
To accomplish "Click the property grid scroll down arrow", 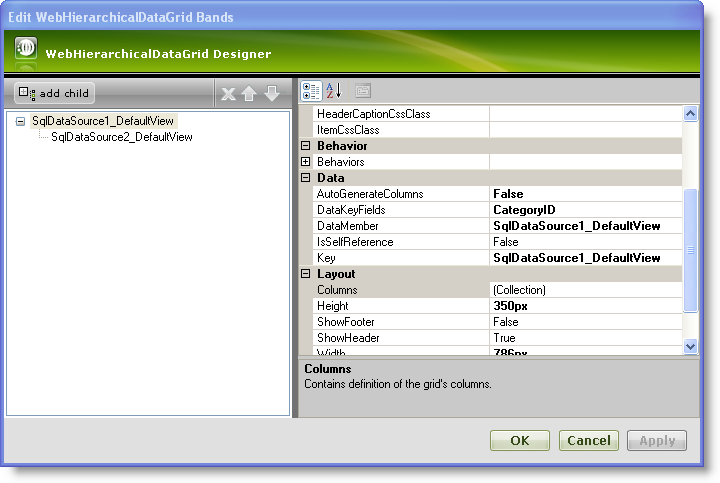I will (x=690, y=346).
